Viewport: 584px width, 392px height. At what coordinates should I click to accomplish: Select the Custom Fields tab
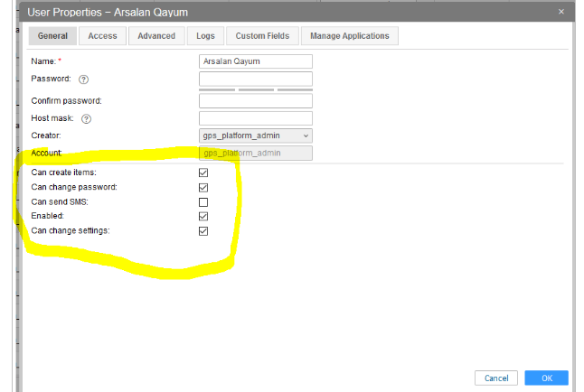coord(262,36)
